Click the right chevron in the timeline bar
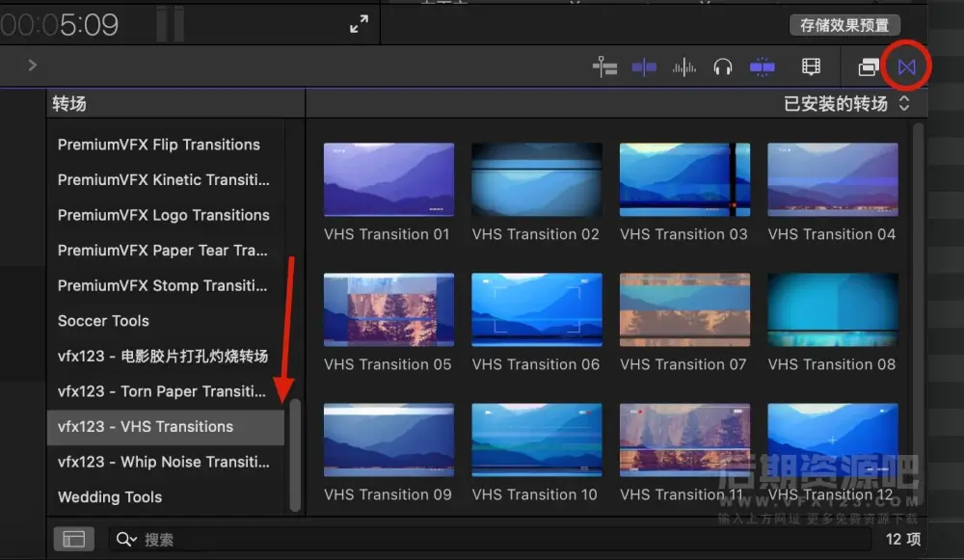Viewport: 964px width, 560px height. (x=32, y=66)
